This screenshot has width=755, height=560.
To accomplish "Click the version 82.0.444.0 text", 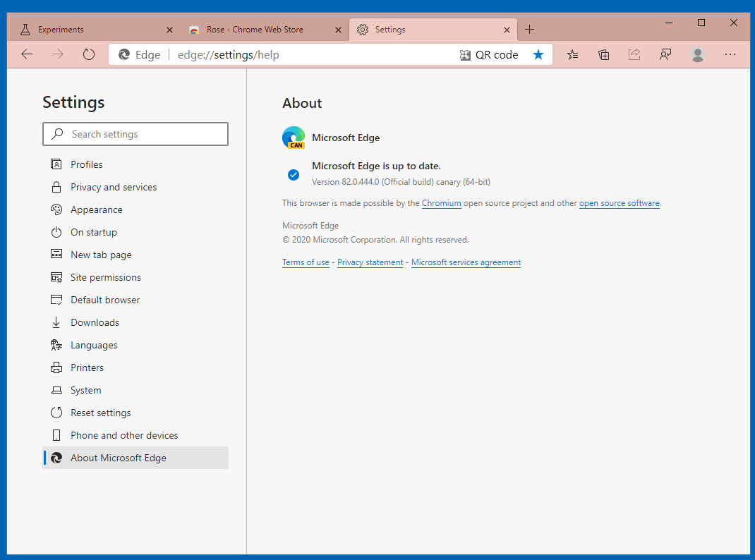I will coord(401,182).
